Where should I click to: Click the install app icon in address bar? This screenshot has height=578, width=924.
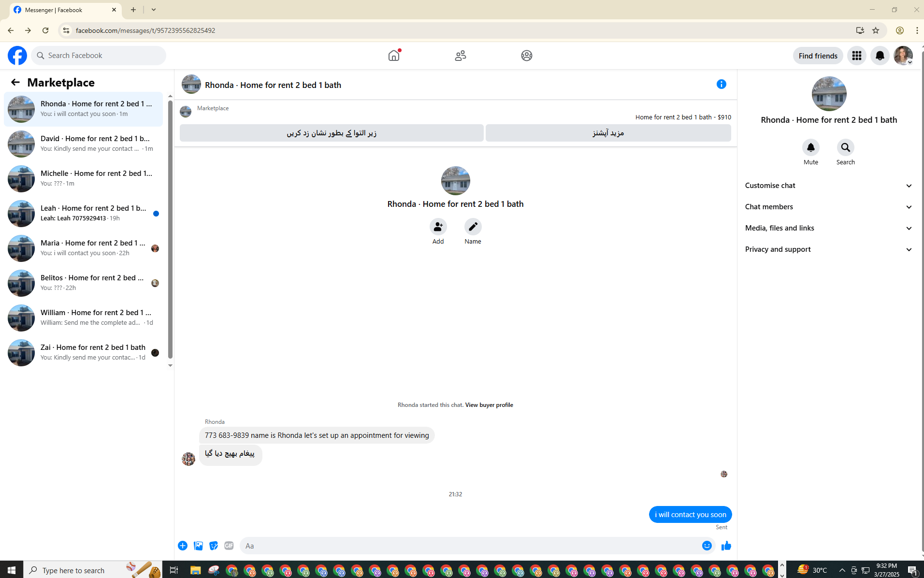[860, 30]
